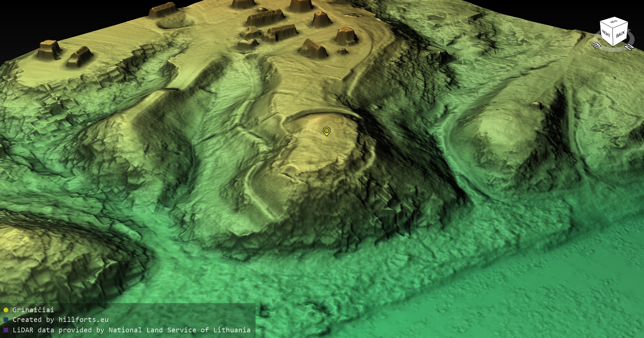The width and height of the screenshot is (644, 338).
Task: Click the yellow location pin on the hillfort
Action: click(326, 131)
